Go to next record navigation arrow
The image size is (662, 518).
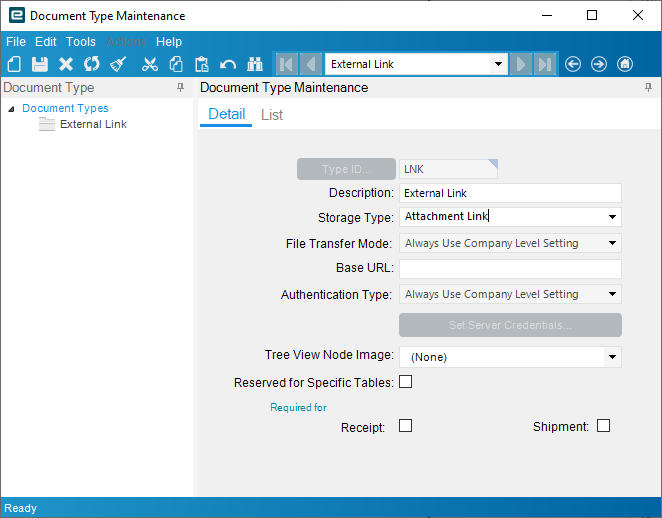[x=521, y=64]
